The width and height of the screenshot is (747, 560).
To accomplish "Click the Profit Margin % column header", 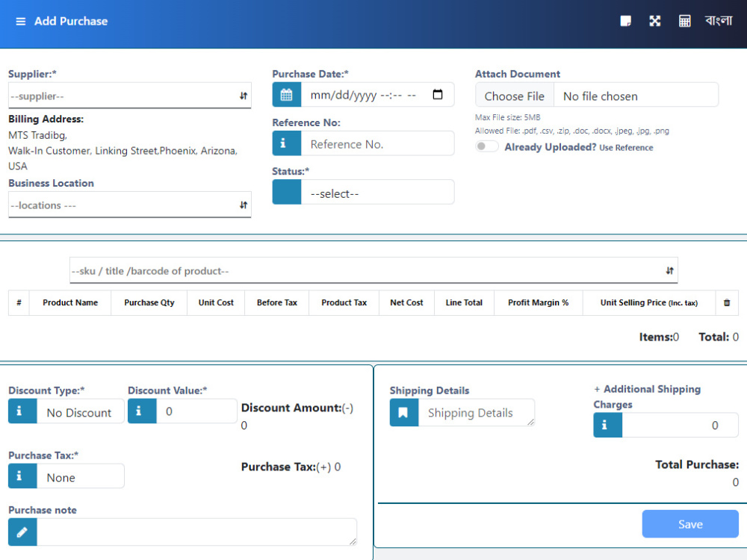I will click(x=539, y=302).
